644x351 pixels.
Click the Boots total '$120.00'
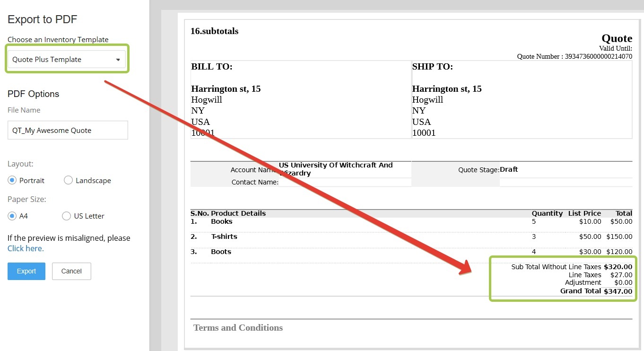[x=619, y=252]
